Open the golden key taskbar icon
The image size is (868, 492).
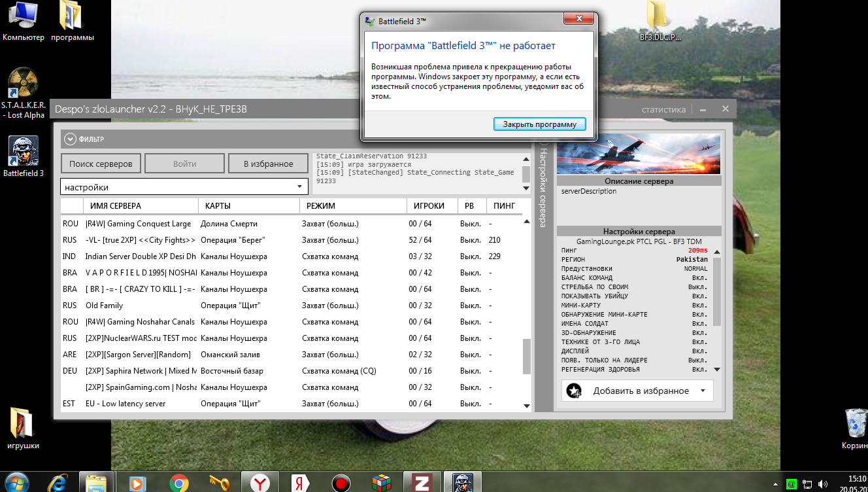[x=220, y=483]
